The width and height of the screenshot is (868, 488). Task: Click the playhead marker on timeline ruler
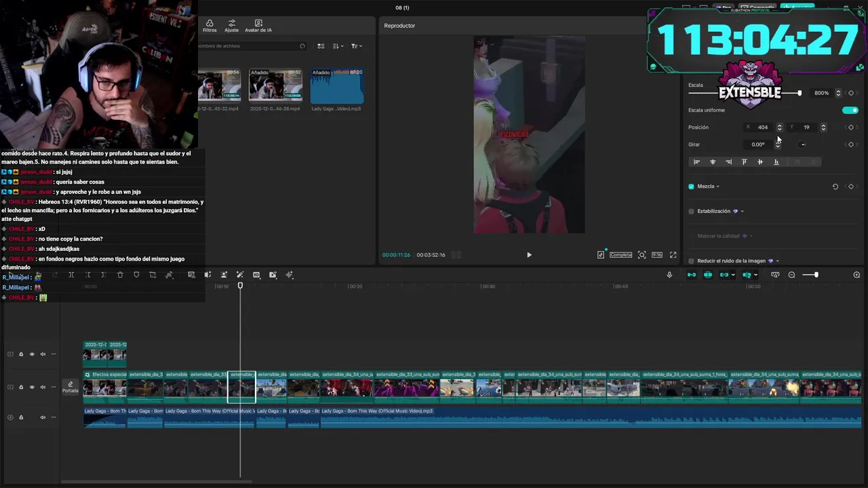[x=240, y=285]
